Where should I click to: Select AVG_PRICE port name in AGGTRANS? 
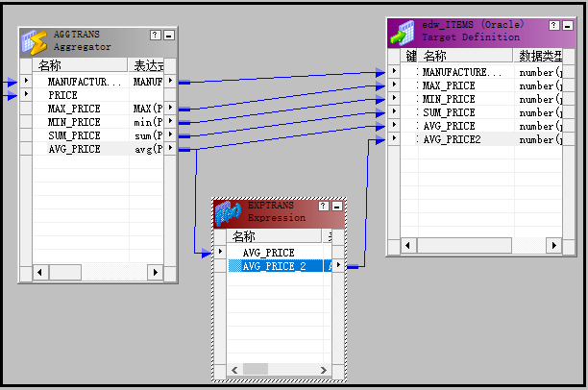pyautogui.click(x=74, y=149)
